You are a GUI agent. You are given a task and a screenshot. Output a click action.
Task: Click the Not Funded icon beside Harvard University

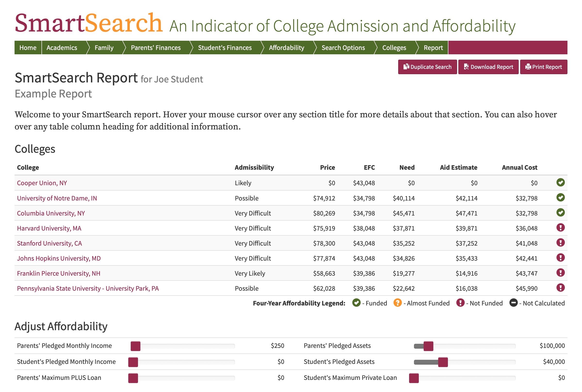click(x=561, y=228)
